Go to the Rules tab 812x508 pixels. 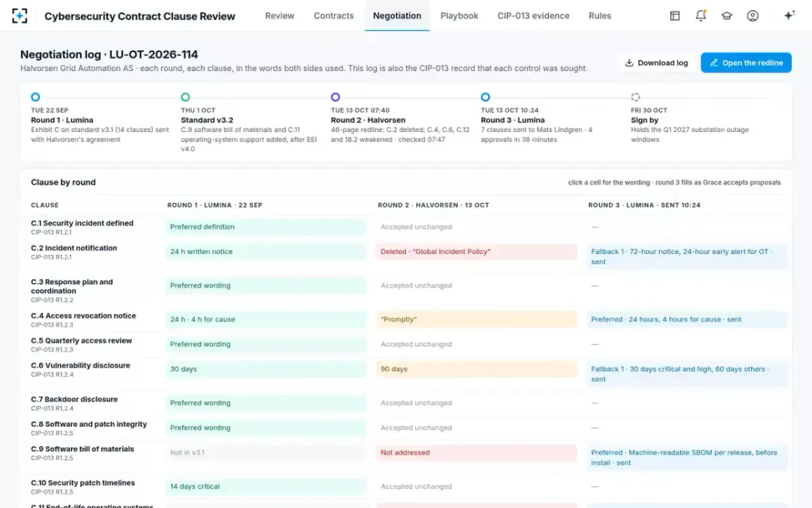pos(600,16)
